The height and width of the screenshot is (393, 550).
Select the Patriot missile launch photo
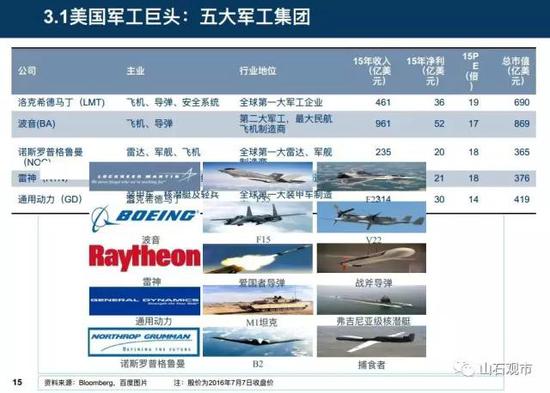[x=258, y=259]
